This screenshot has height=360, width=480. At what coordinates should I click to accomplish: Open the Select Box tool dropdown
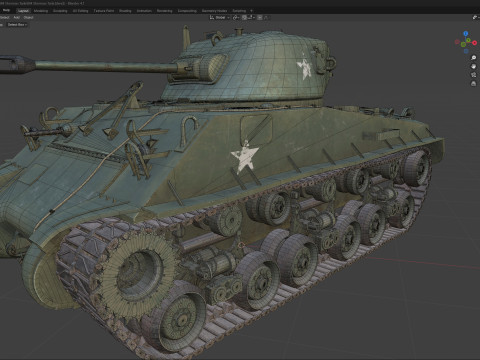point(17,25)
